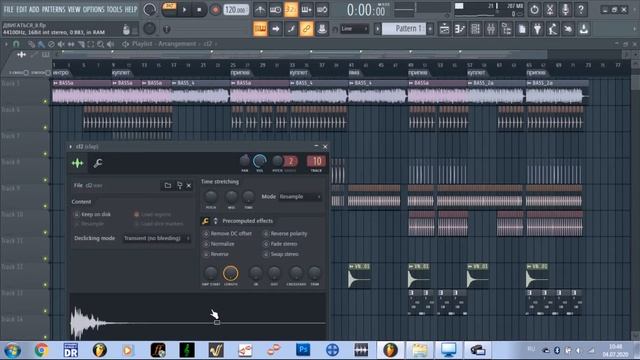Open channel window menu arrow beside title

point(71,147)
